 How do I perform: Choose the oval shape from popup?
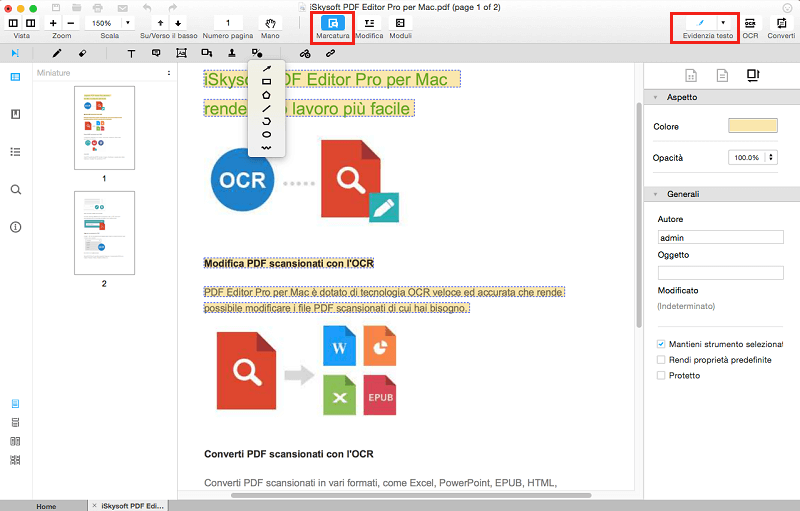266,135
